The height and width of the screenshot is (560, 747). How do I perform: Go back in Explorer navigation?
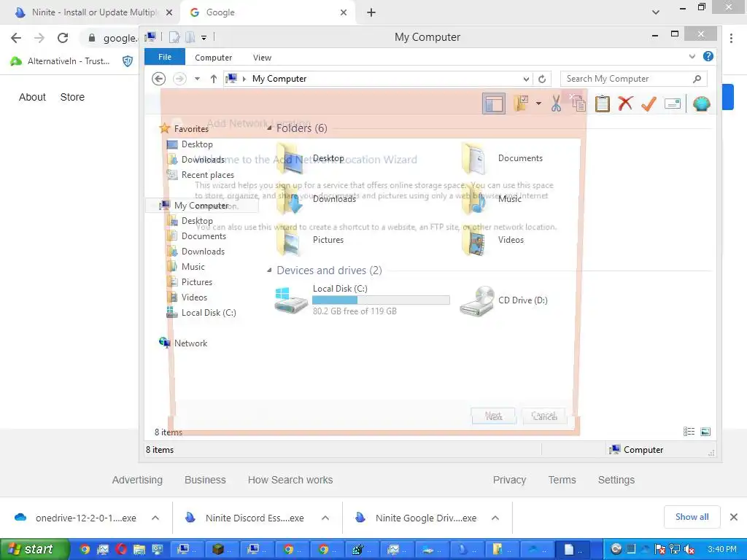click(x=158, y=79)
